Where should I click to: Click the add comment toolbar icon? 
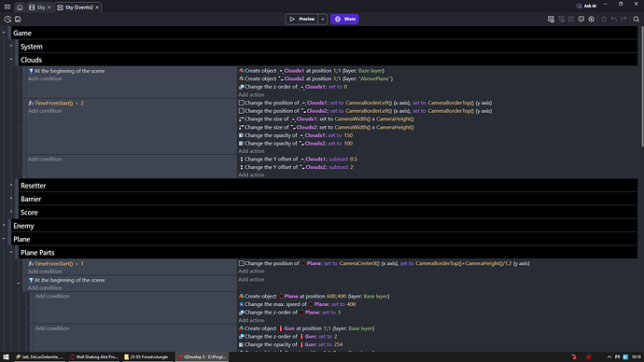581,20
